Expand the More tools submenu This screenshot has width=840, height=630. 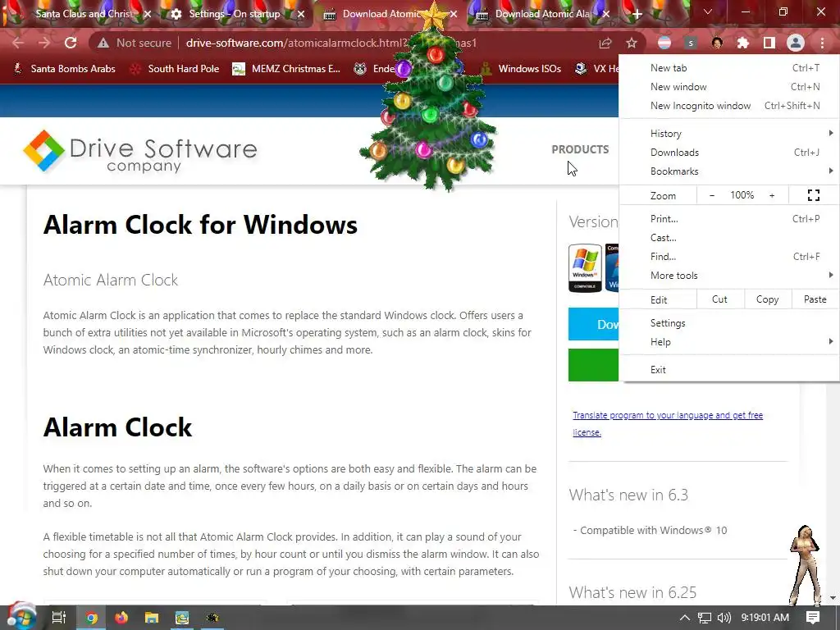729,276
